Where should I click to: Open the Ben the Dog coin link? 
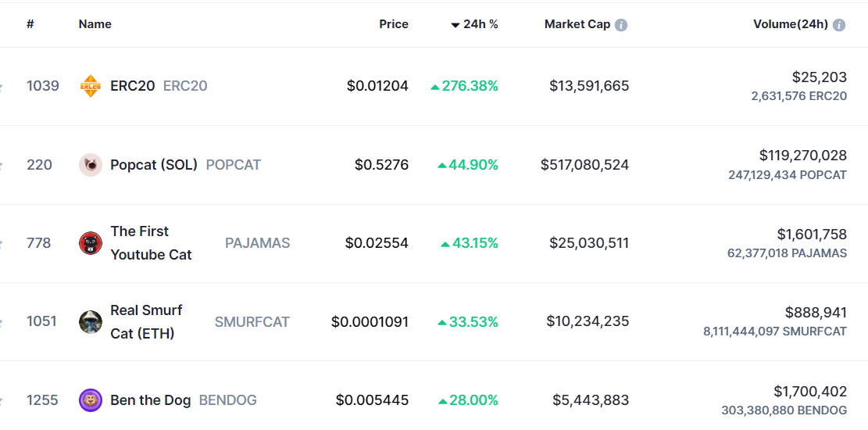tap(151, 400)
